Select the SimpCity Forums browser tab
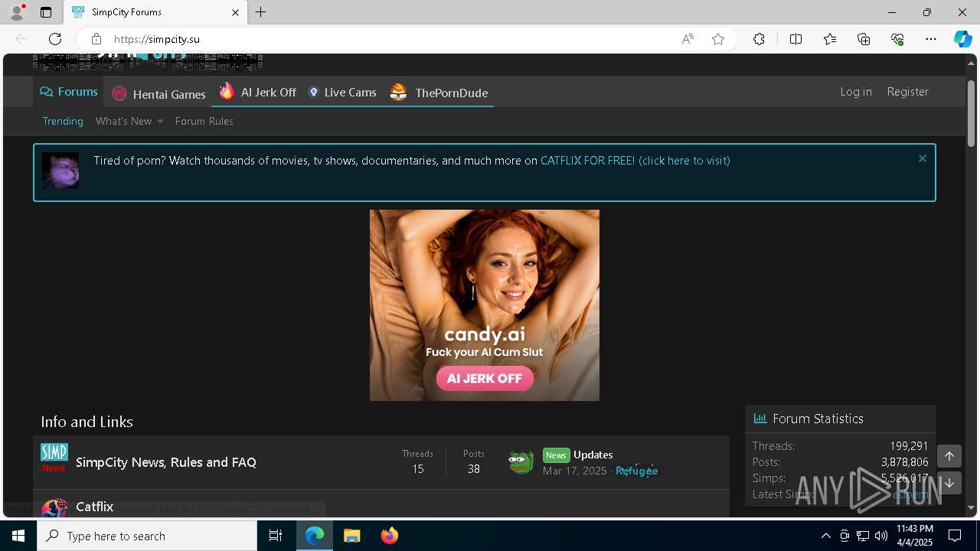Screen dimensions: 980x551 pyautogui.click(x=155, y=12)
